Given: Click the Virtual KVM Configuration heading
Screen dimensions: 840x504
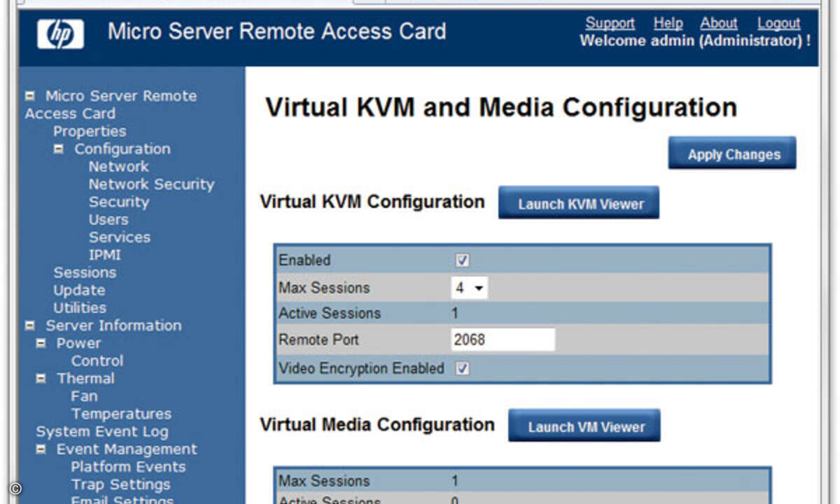Looking at the screenshot, I should click(x=372, y=202).
